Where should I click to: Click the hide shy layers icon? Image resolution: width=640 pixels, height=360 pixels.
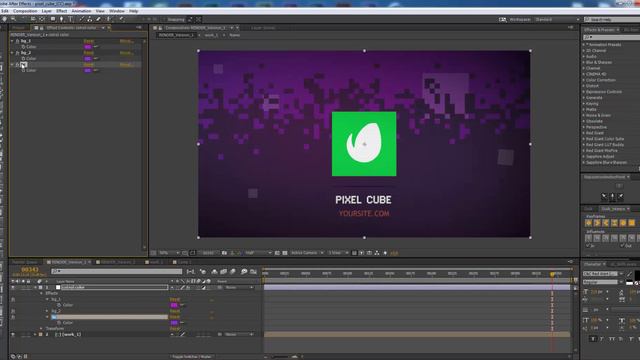214,271
